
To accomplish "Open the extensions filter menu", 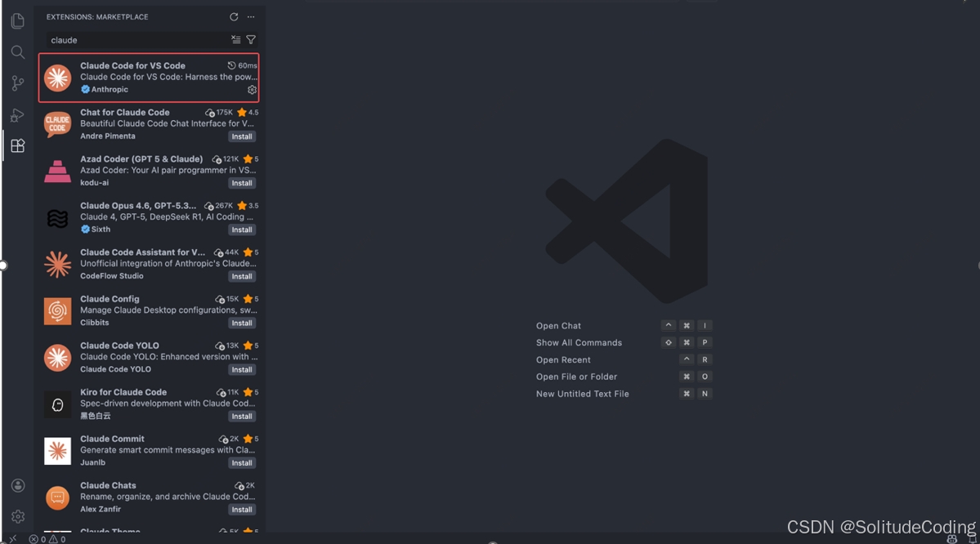I will (251, 39).
